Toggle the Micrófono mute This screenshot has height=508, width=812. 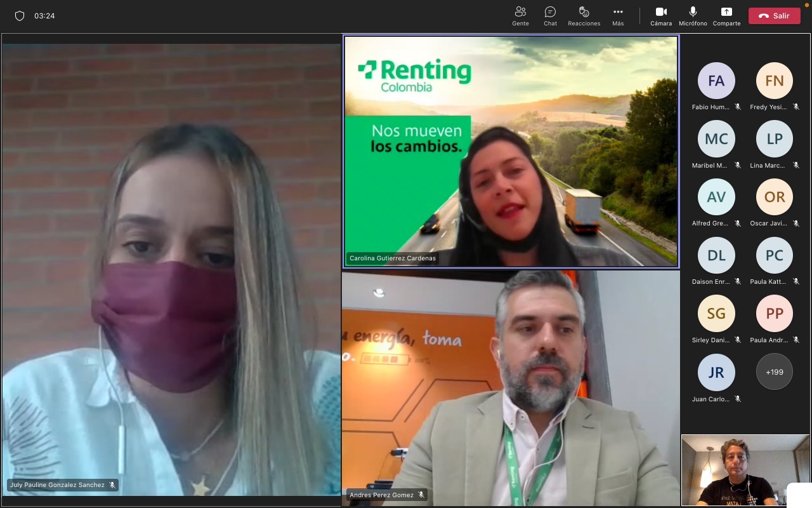click(x=693, y=16)
